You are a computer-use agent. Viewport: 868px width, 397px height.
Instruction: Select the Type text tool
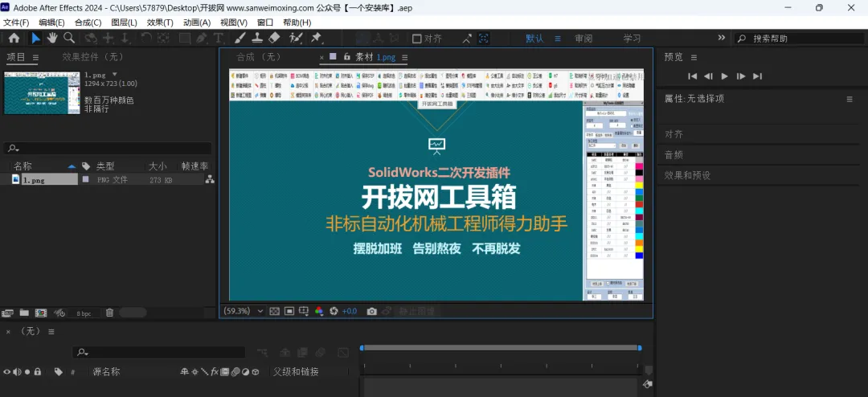click(219, 39)
